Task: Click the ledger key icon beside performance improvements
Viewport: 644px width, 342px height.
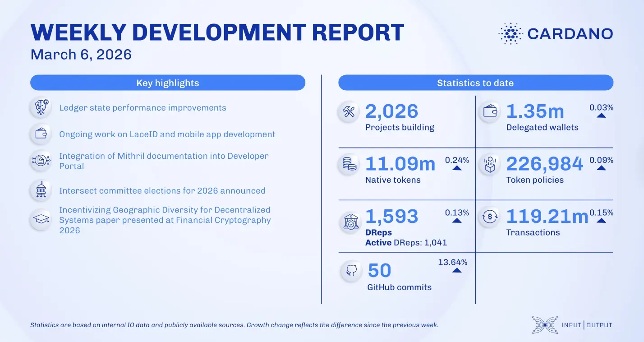Action: point(41,107)
